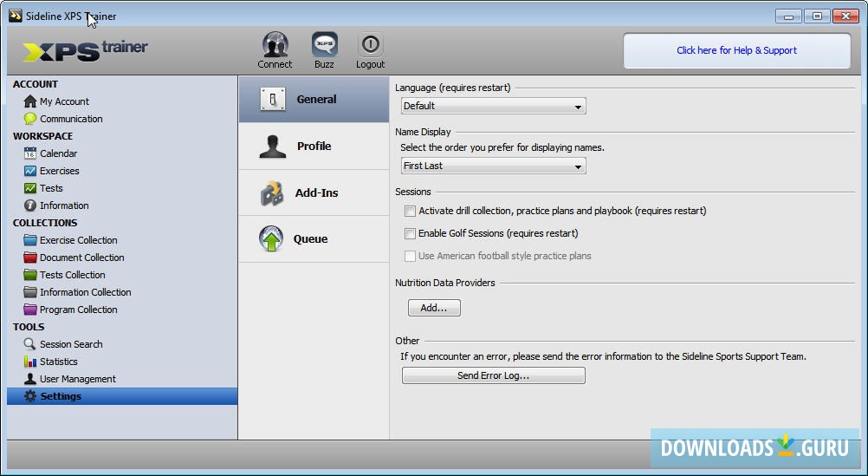Click the General light switch icon
The height and width of the screenshot is (476, 868).
272,99
